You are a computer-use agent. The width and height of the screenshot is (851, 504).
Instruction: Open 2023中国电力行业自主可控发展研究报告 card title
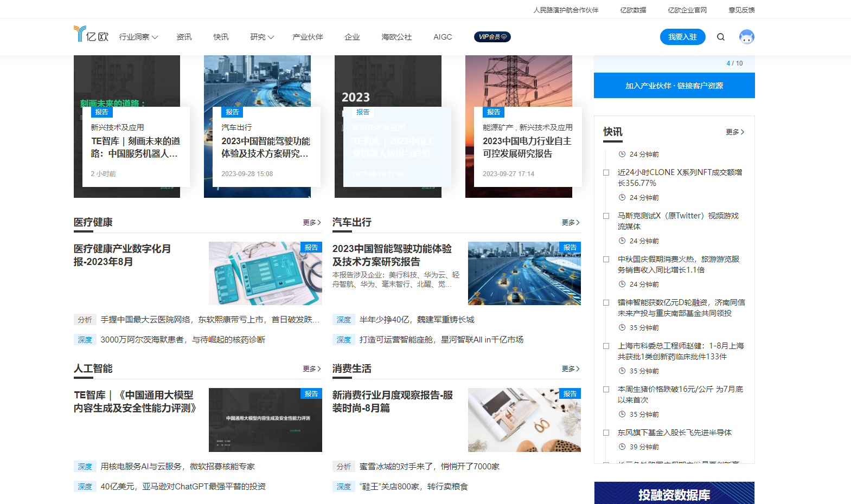(527, 147)
